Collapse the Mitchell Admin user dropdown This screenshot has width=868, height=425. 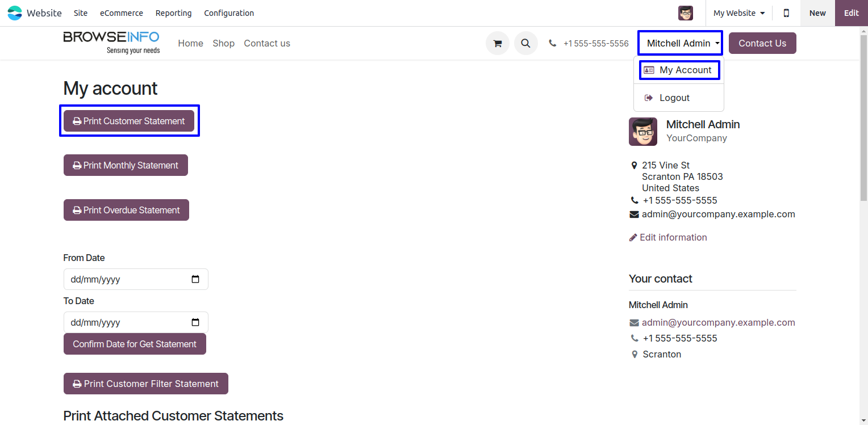tap(680, 43)
